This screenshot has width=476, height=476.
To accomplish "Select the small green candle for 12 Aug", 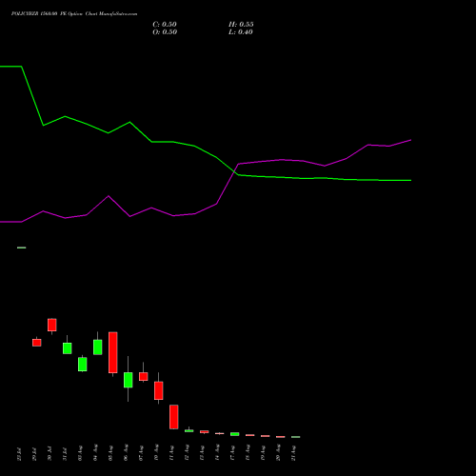I will (x=189, y=430).
